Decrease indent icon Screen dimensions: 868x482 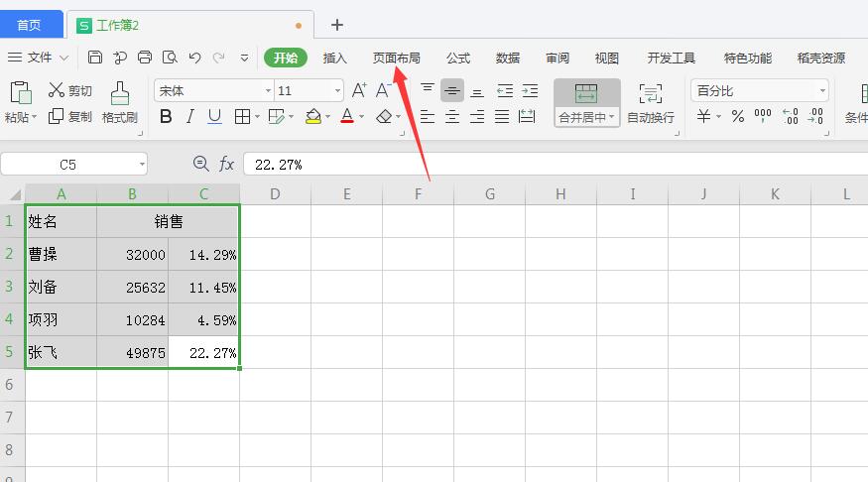click(x=505, y=90)
